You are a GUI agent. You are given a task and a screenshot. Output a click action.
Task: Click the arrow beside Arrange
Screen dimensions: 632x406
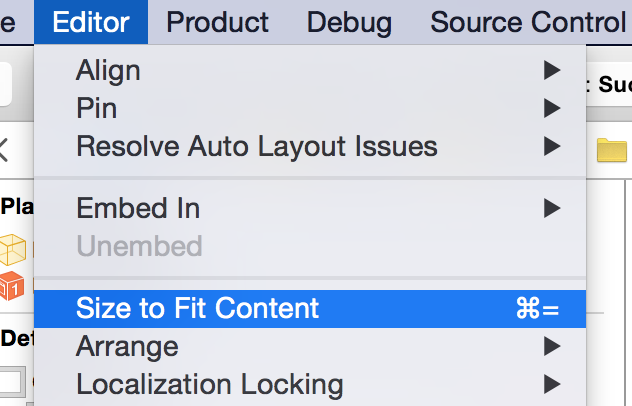click(552, 346)
